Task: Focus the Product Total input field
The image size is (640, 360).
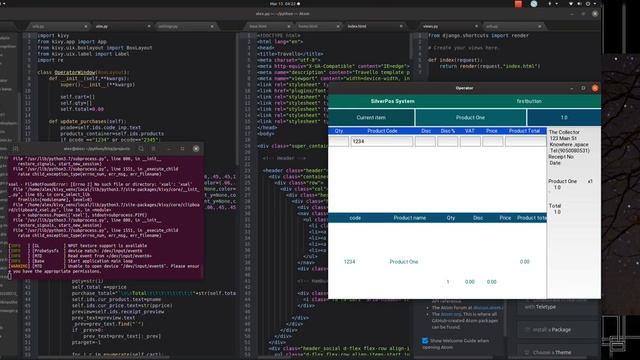Action: (x=525, y=141)
